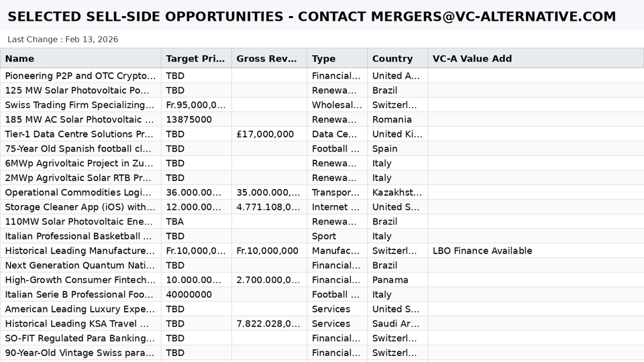Click the LBO Finance Available cell

tap(482, 251)
